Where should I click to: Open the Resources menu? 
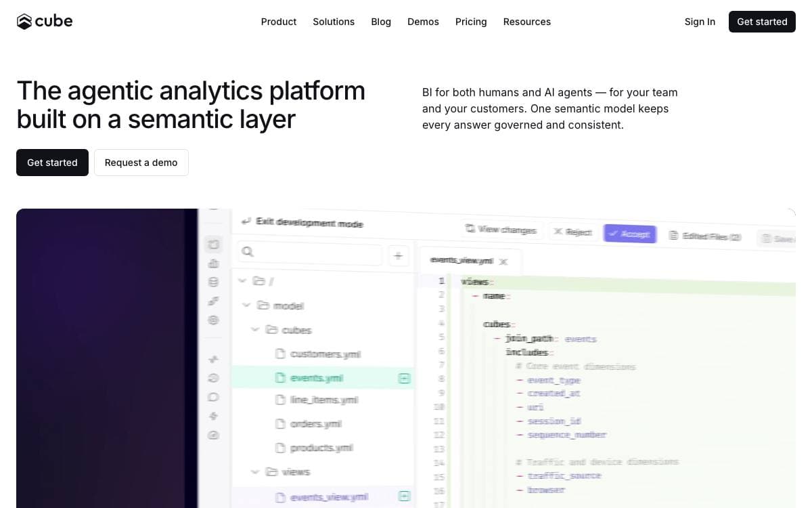point(527,22)
